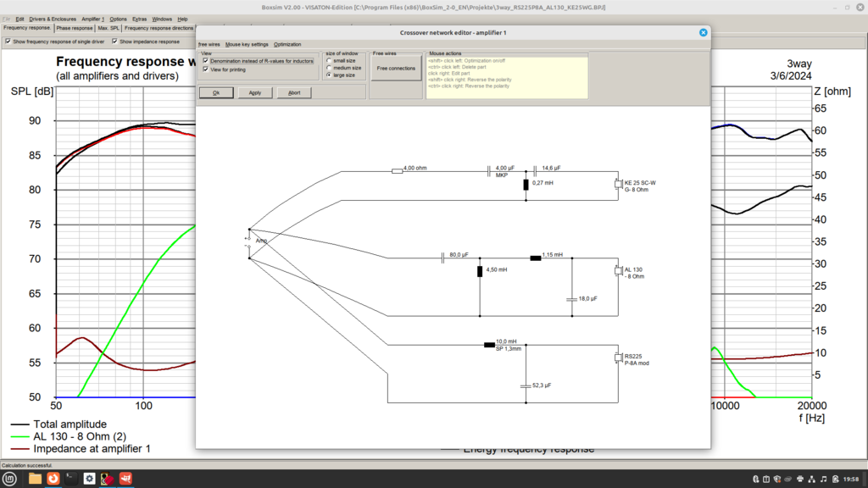Confirm the crossover dialog with Ok

tap(216, 93)
